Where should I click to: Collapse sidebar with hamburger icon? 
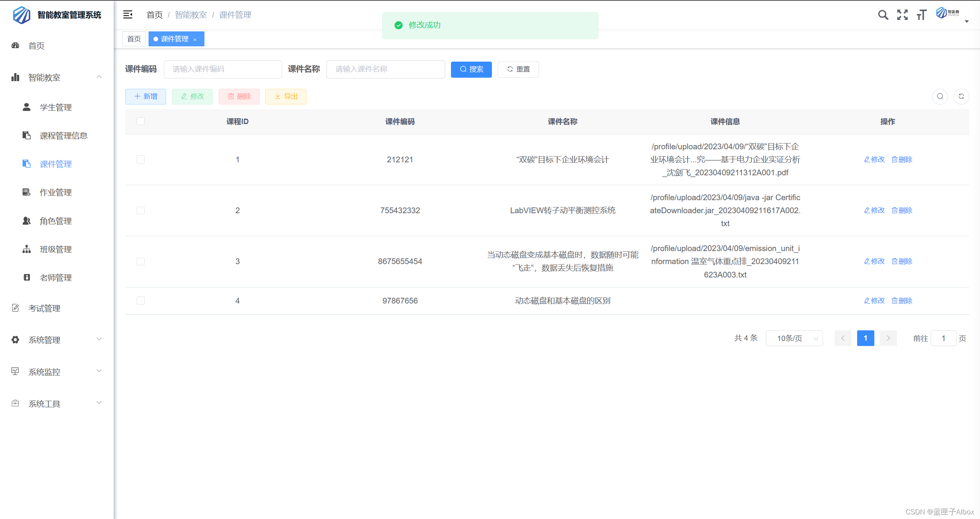tap(127, 15)
